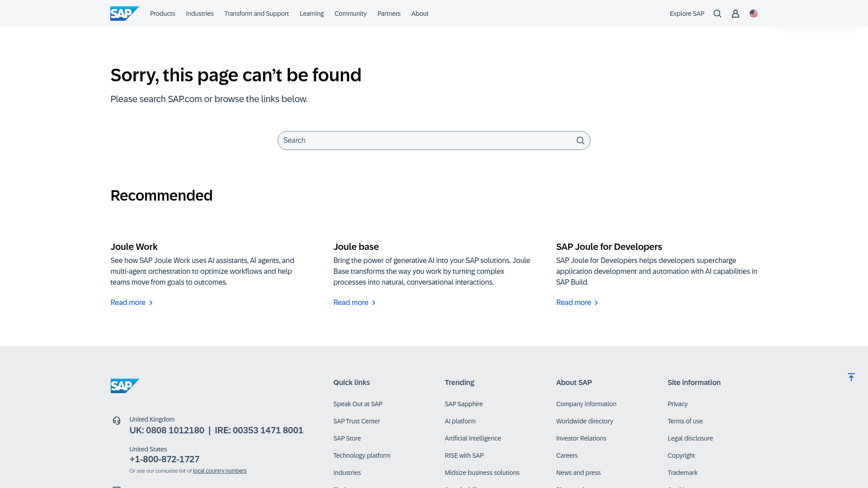Click the Explore SAP button
This screenshot has width=868, height=488.
tap(687, 14)
